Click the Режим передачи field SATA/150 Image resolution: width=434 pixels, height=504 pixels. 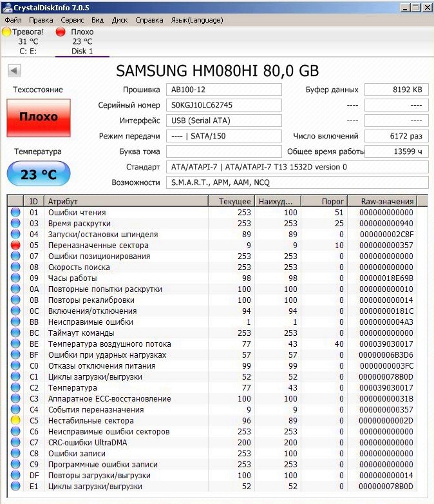click(x=224, y=136)
